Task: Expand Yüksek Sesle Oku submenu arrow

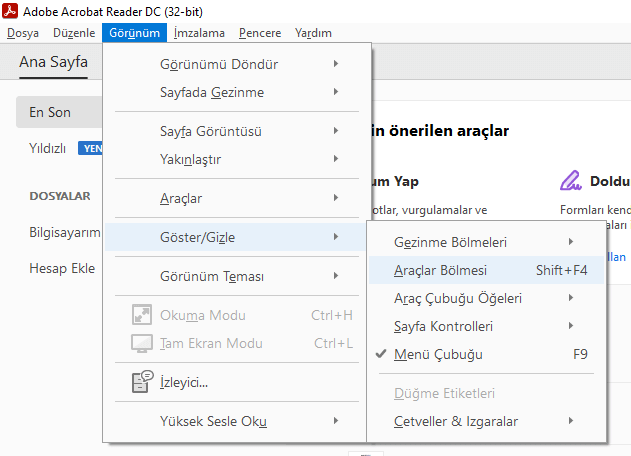Action: [x=336, y=421]
